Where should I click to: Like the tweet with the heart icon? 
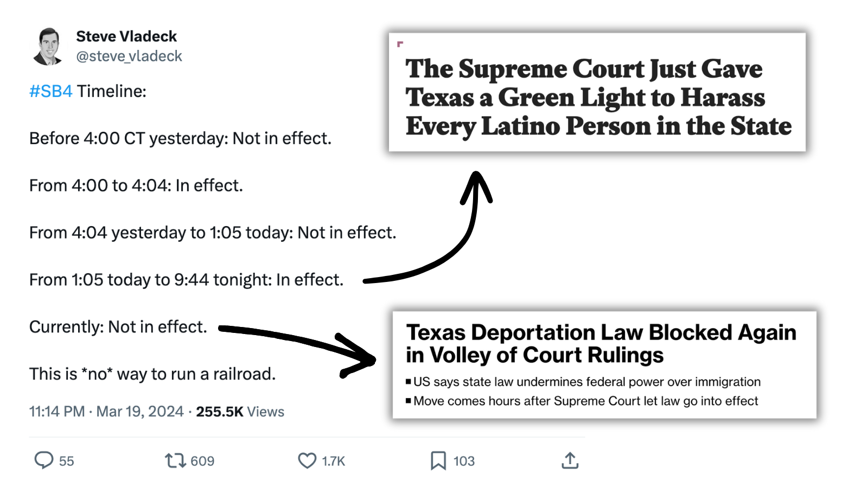307,461
